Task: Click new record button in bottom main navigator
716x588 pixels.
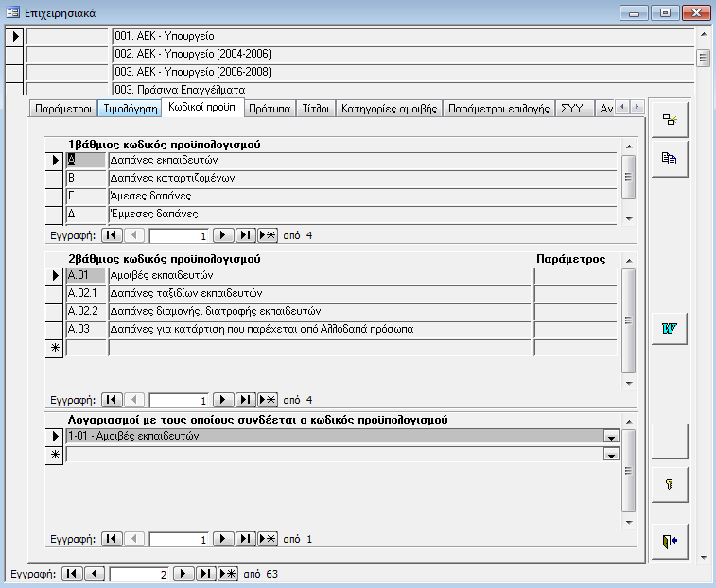Action: [x=228, y=574]
